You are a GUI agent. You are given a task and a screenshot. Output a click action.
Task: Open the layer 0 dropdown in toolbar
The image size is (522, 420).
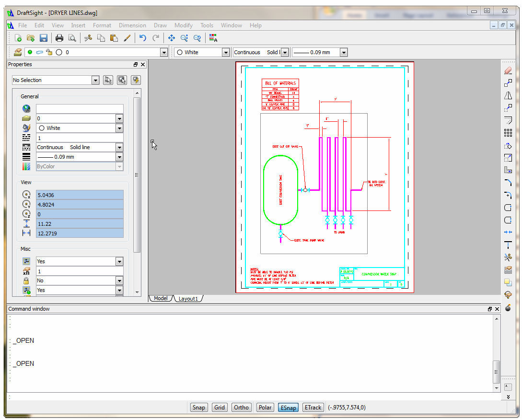tap(164, 52)
